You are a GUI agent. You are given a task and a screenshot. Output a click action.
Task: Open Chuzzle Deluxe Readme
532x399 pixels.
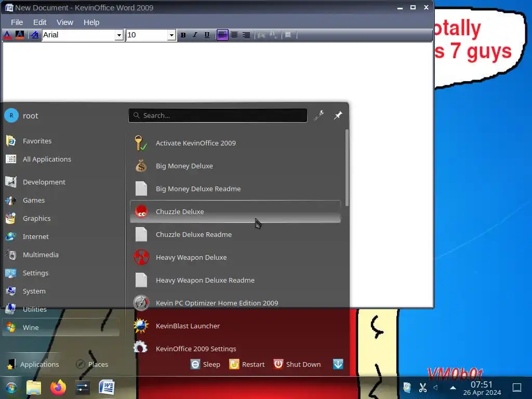(x=235, y=234)
